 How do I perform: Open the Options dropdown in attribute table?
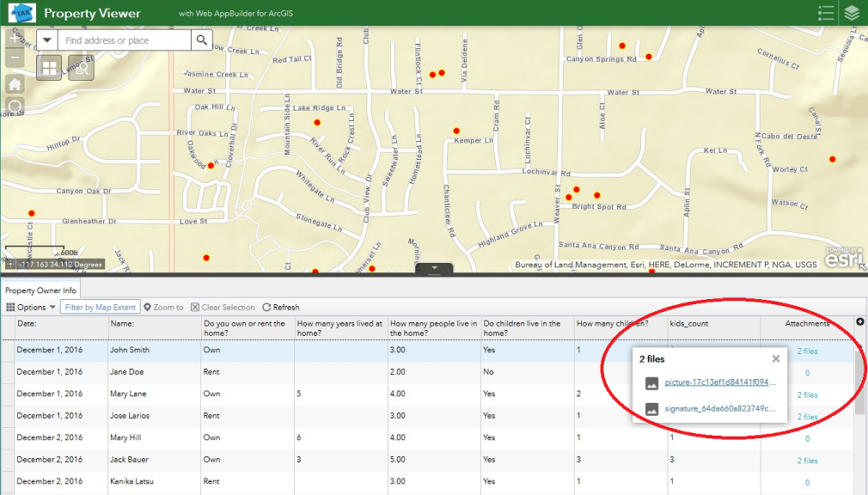click(x=31, y=307)
